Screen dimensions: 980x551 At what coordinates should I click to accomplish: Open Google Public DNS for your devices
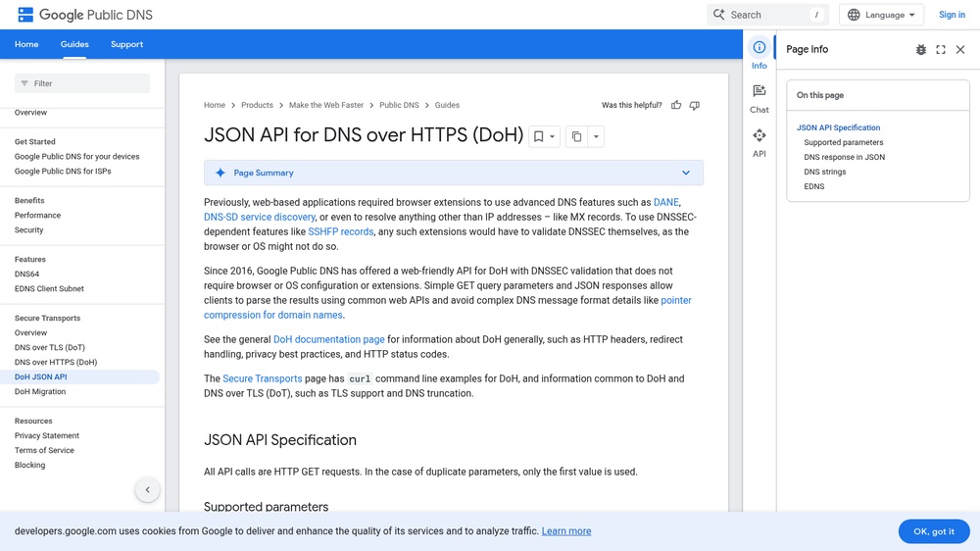point(76,156)
